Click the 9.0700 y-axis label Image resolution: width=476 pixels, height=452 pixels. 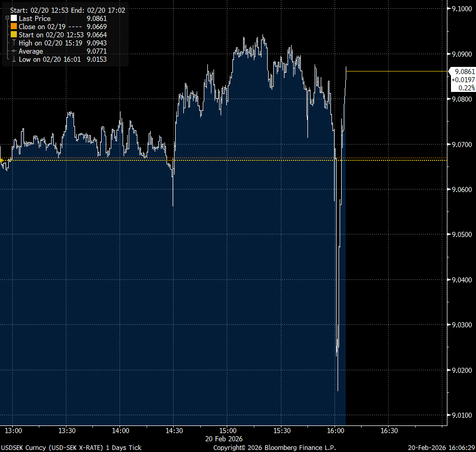tap(462, 145)
